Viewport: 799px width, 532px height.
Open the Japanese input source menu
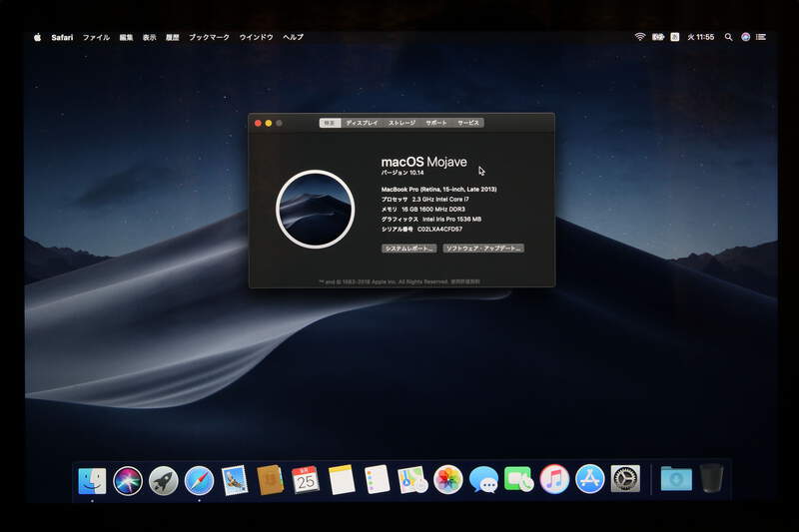(x=675, y=37)
